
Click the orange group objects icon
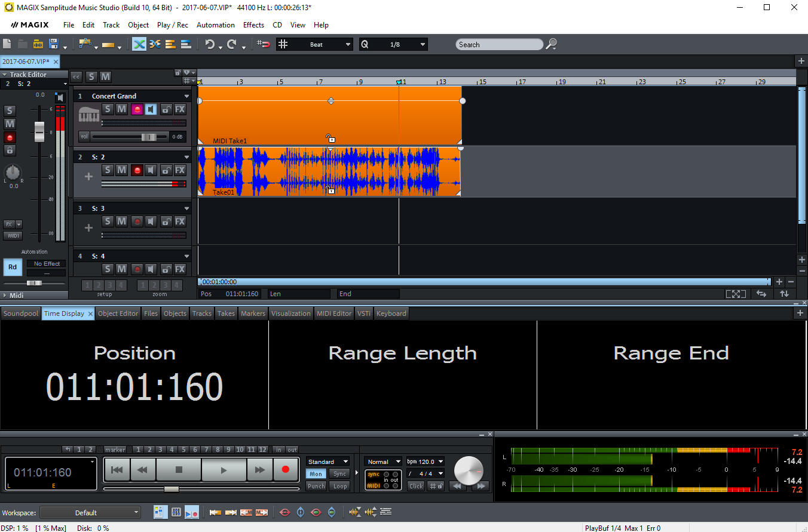170,44
